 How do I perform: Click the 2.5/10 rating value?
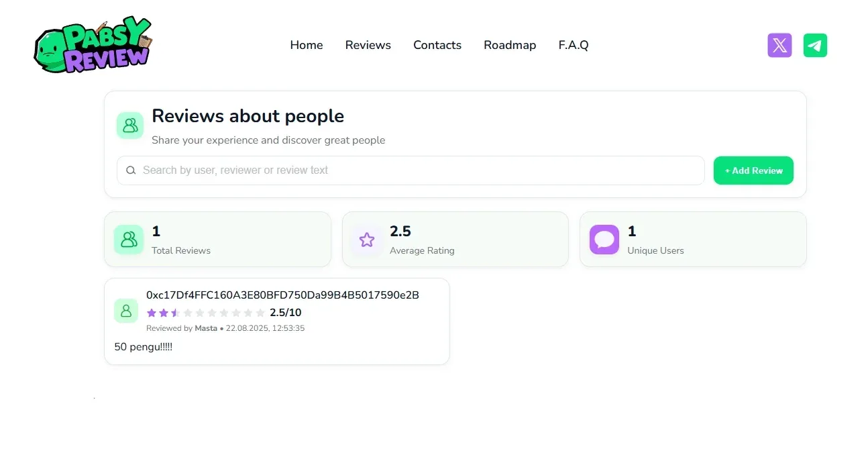coord(286,313)
